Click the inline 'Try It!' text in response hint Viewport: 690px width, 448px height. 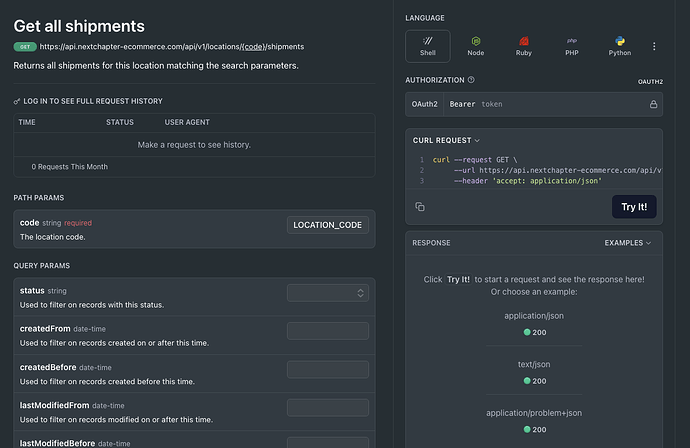458,279
